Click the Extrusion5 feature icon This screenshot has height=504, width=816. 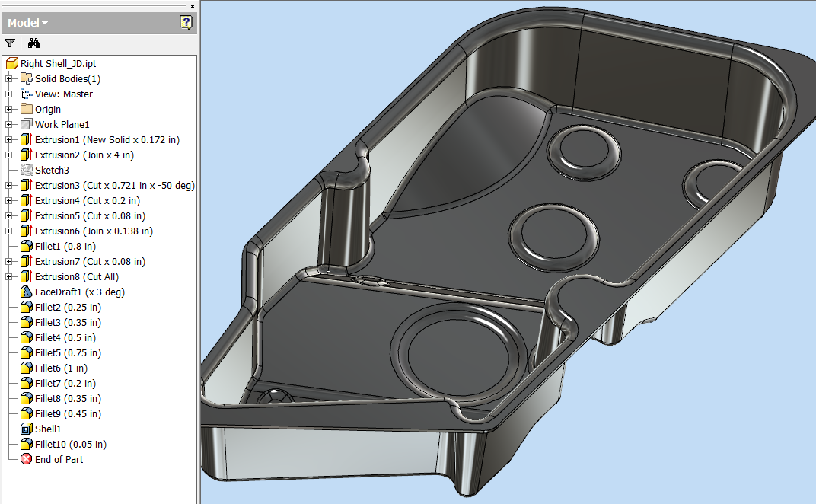click(27, 215)
